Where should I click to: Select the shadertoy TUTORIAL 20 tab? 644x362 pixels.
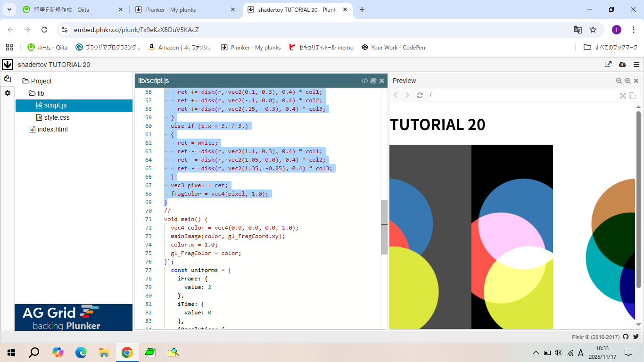coord(297,9)
